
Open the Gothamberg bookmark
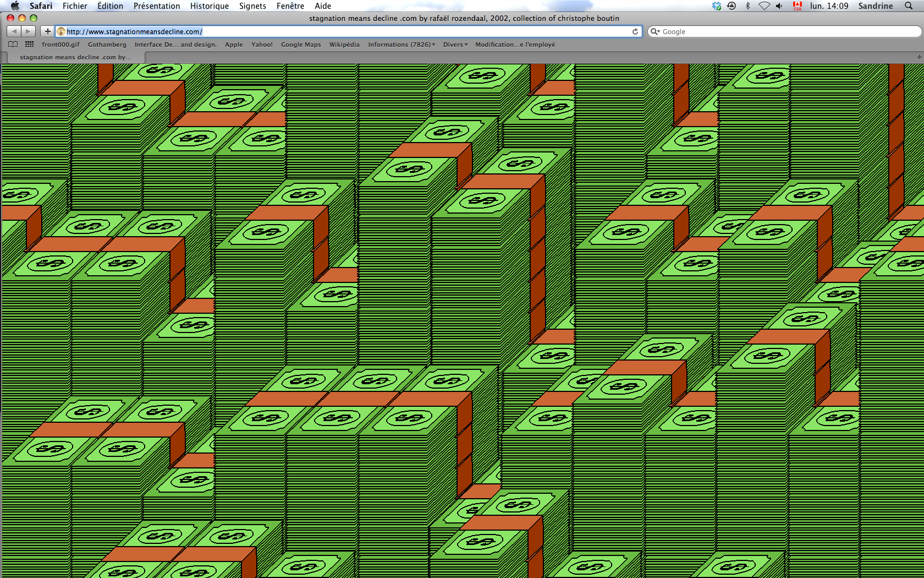click(x=107, y=45)
